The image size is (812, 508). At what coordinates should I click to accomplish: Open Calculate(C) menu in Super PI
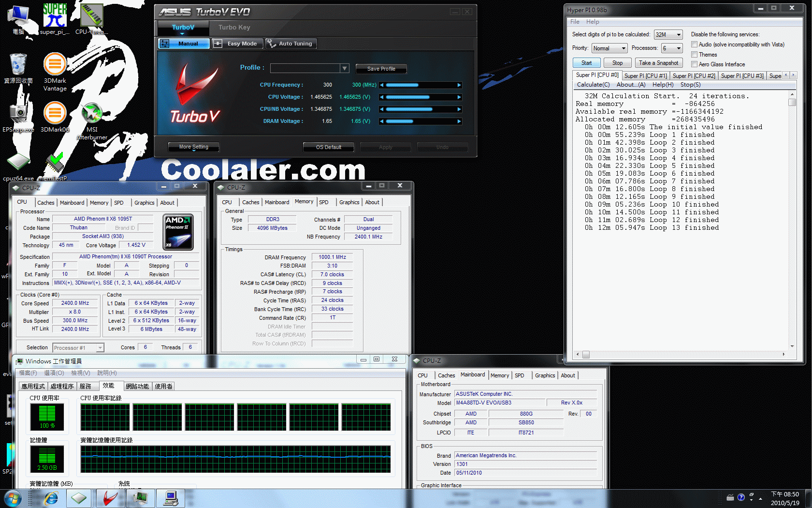[x=593, y=85]
